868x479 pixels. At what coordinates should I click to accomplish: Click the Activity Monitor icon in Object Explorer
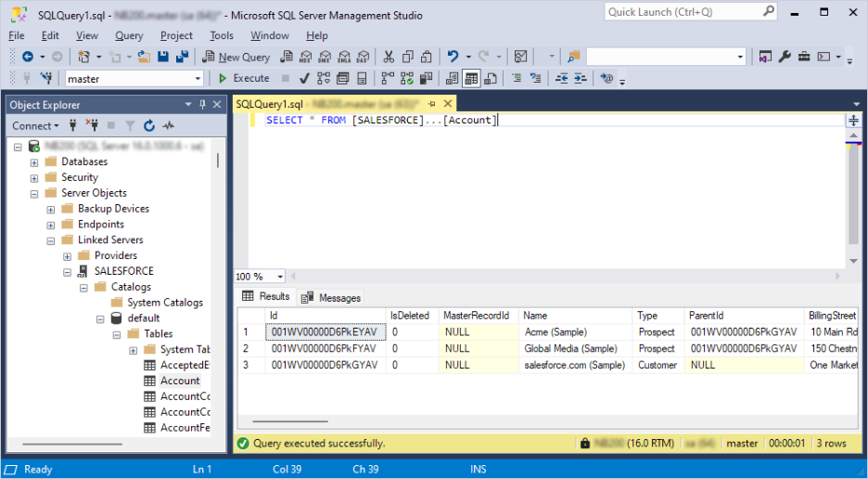[168, 126]
